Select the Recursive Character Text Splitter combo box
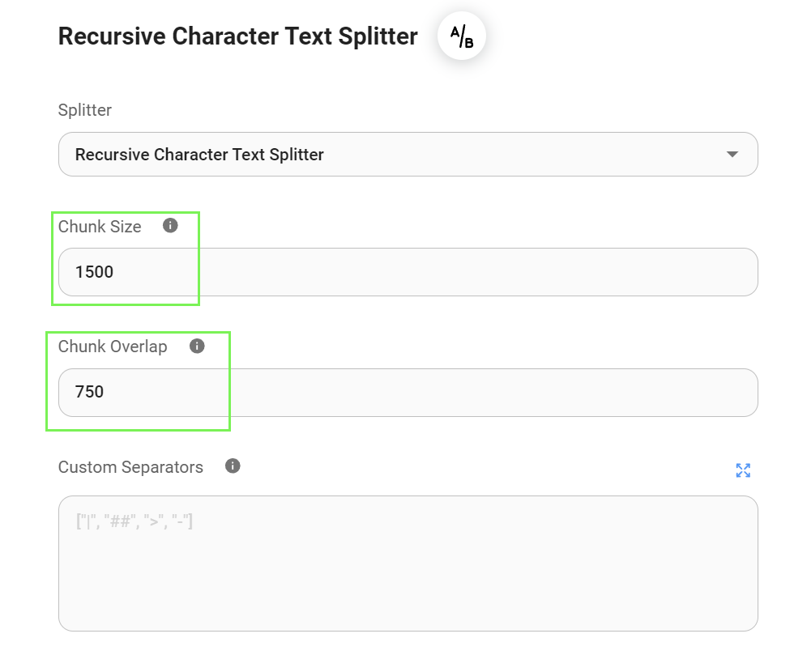Image resolution: width=807 pixels, height=672 pixels. click(x=389, y=154)
